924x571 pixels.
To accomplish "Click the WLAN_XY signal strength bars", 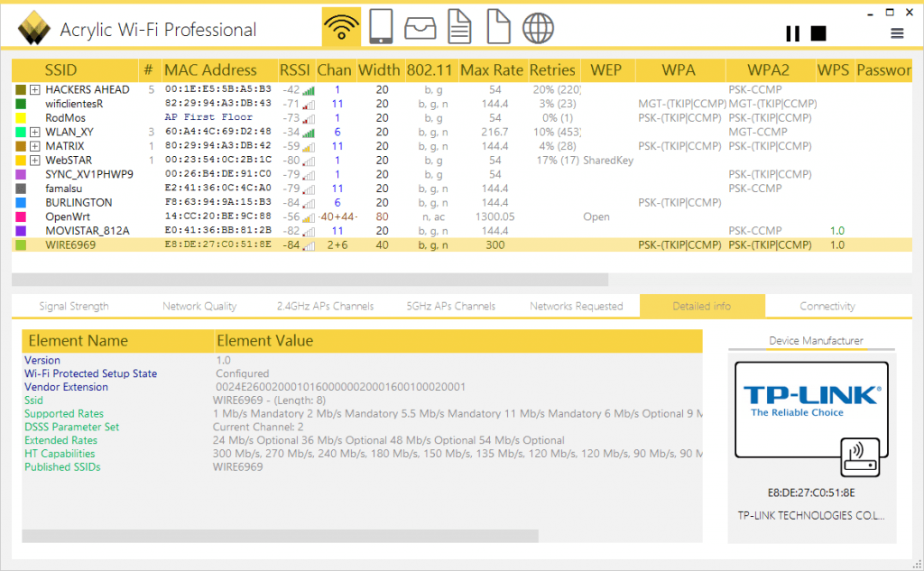I will pyautogui.click(x=309, y=133).
